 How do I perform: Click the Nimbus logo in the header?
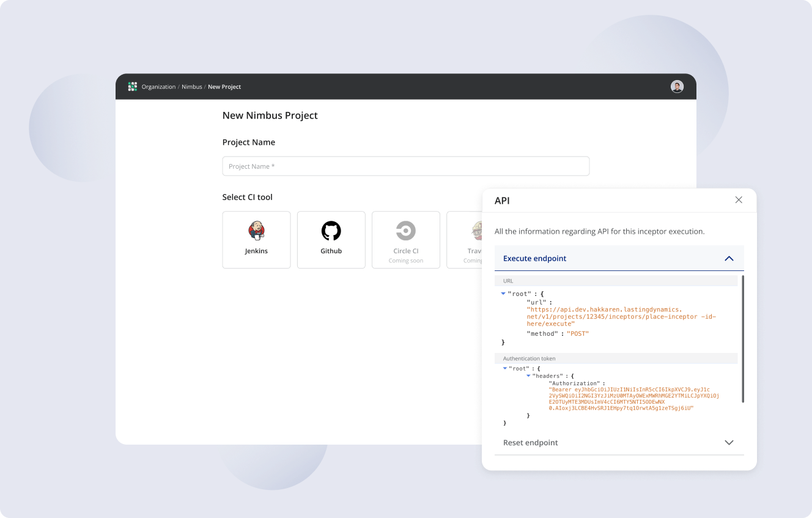tap(133, 87)
